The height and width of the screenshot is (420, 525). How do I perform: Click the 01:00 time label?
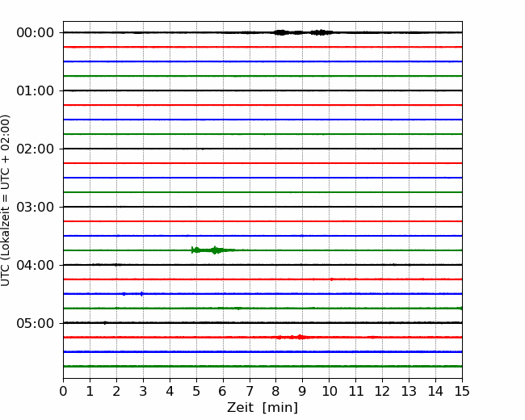(36, 91)
